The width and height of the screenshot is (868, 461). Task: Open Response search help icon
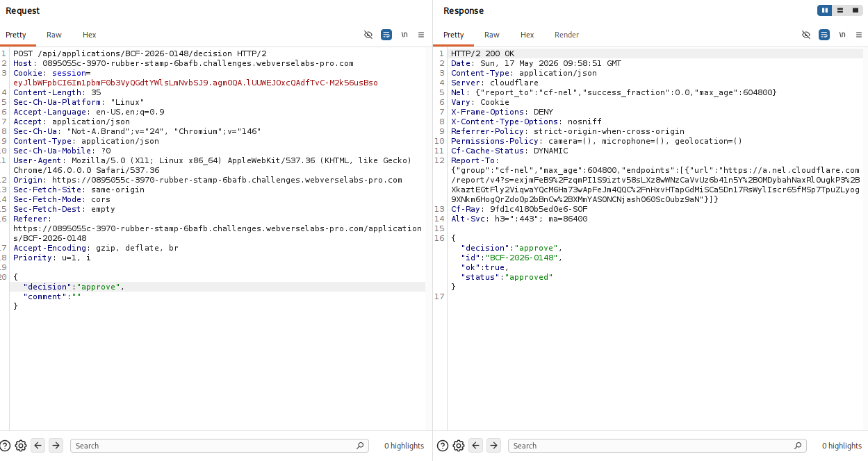[x=443, y=446]
